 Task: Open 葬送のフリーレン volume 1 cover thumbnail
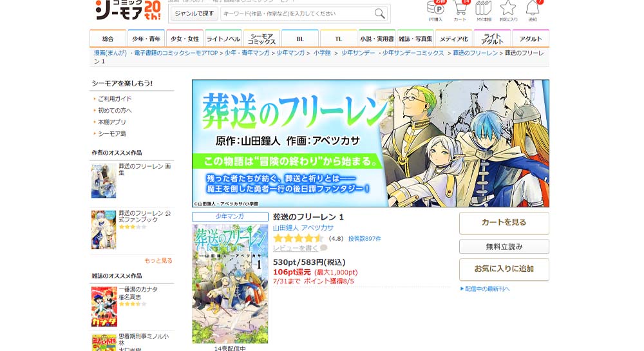click(230, 283)
